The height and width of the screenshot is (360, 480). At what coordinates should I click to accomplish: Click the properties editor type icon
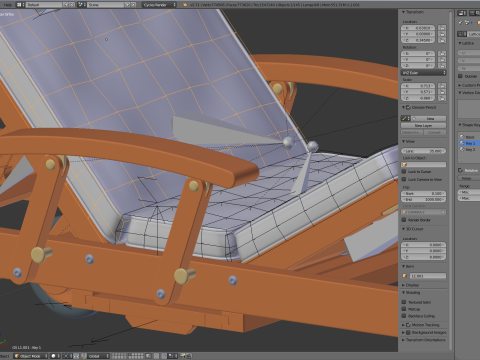[462, 13]
